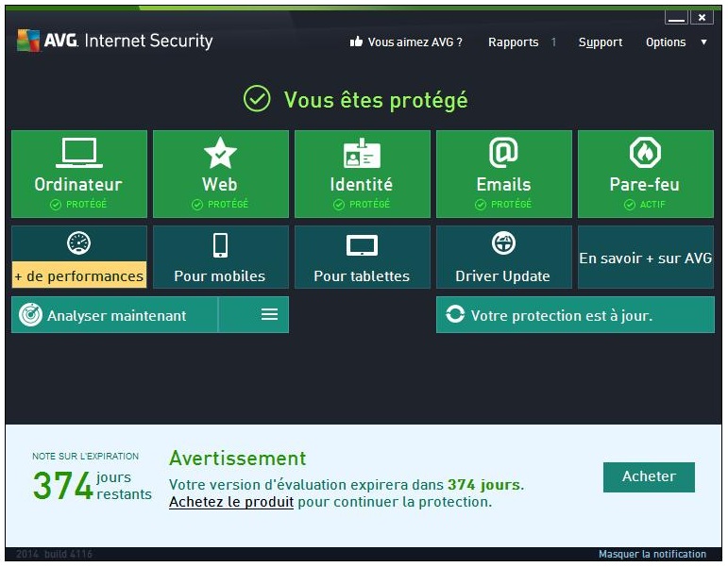Click Votre protection est à jour button
This screenshot has width=728, height=567.
[575, 314]
